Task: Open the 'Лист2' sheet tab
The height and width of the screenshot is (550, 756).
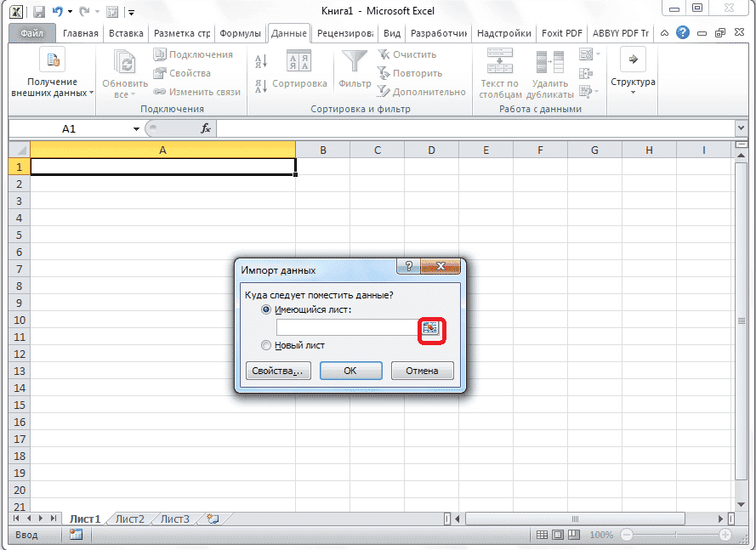Action: (x=128, y=519)
